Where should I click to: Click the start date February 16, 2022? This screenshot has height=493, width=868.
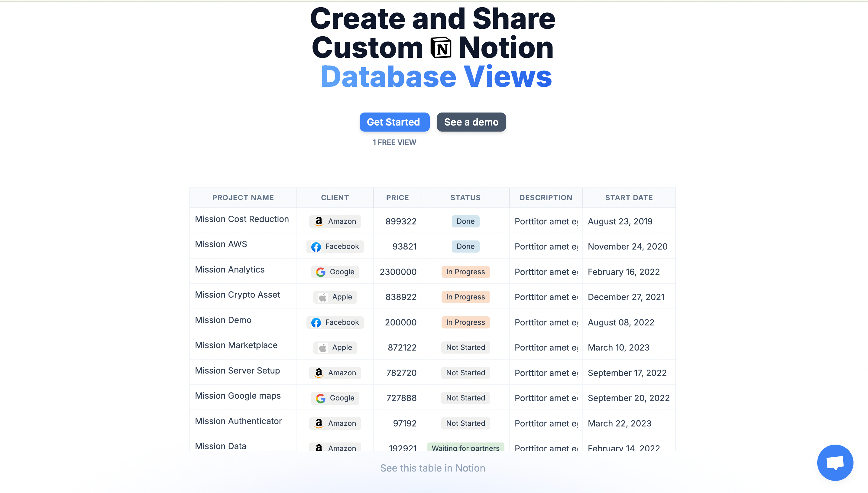pyautogui.click(x=624, y=272)
